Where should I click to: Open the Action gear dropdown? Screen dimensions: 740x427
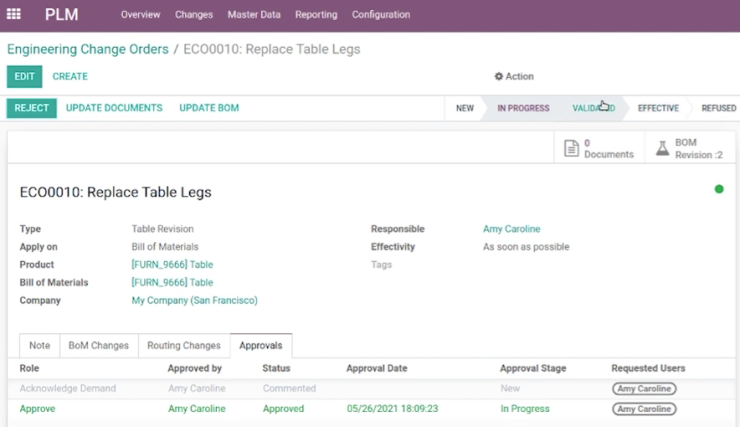tap(514, 76)
